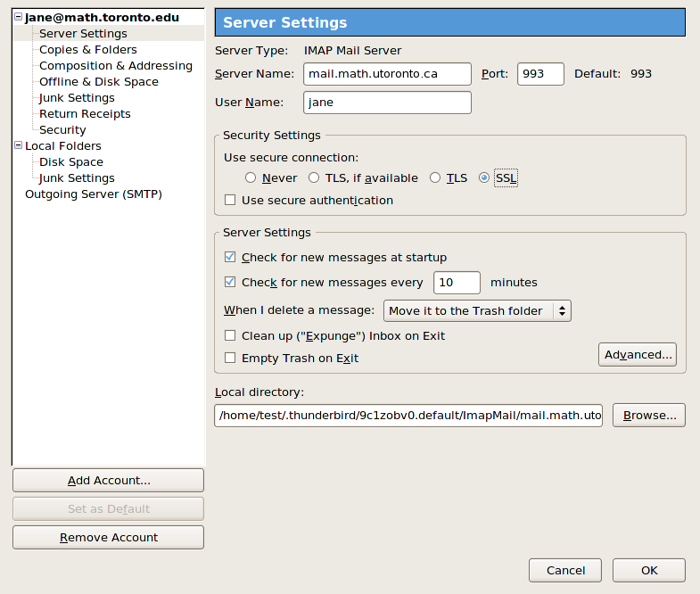The height and width of the screenshot is (594, 700).
Task: Enable Use secure authentication checkbox
Action: pos(230,200)
